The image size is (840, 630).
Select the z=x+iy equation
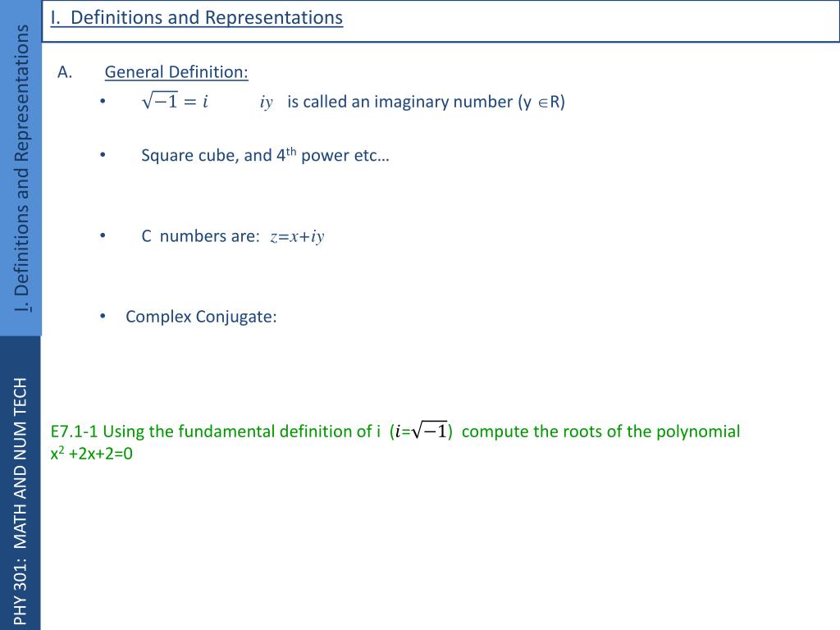297,236
